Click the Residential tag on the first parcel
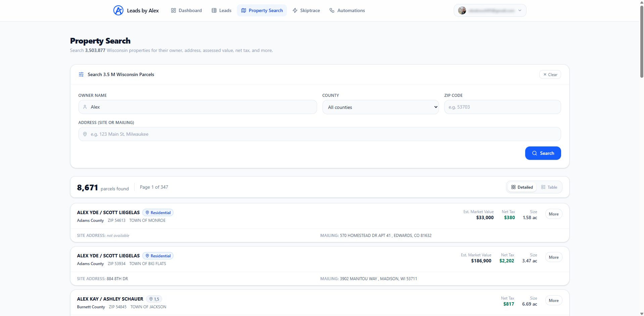 tap(158, 213)
